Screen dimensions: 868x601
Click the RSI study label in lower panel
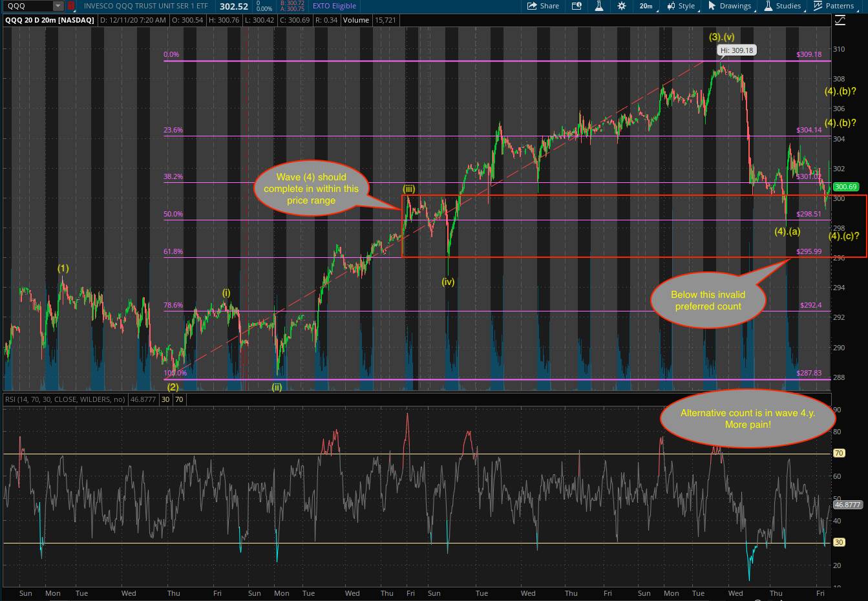(65, 399)
